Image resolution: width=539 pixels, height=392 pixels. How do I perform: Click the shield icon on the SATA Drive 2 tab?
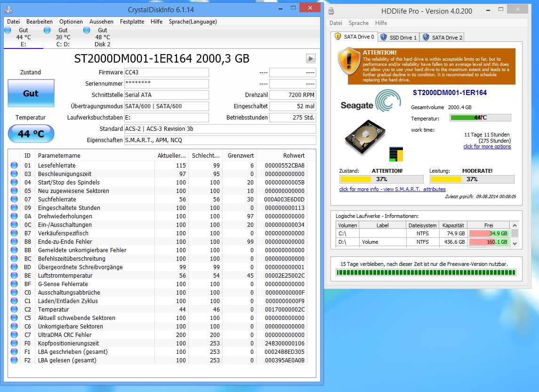tap(426, 38)
